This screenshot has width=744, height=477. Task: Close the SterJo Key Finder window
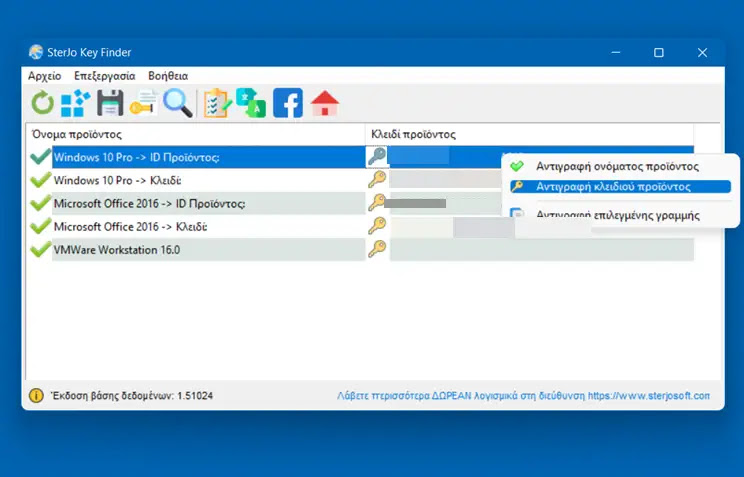702,52
